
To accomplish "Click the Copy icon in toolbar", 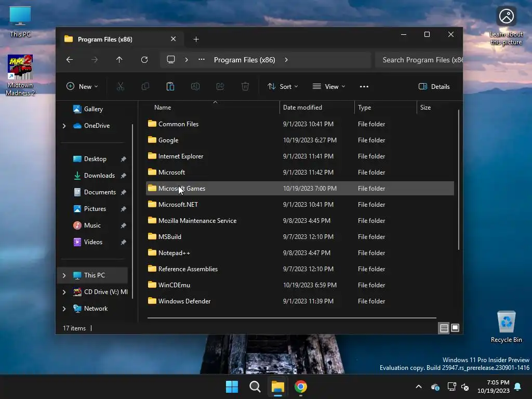I will click(x=145, y=87).
